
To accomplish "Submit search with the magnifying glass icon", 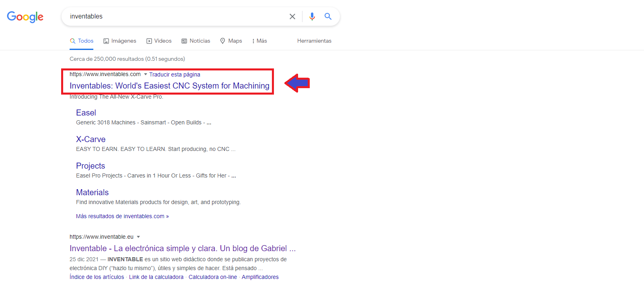I will point(328,17).
